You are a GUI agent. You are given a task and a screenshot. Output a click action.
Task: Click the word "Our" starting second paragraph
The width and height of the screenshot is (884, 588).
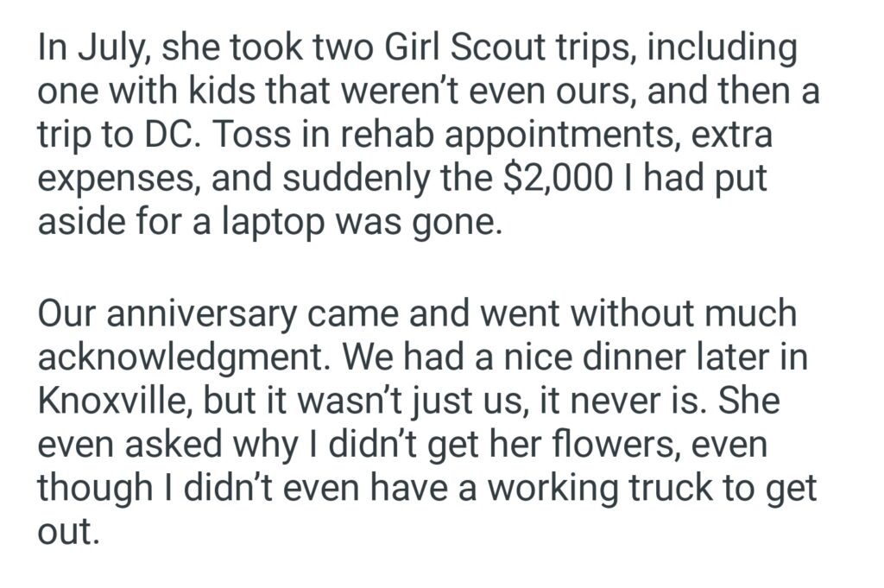tap(66, 315)
